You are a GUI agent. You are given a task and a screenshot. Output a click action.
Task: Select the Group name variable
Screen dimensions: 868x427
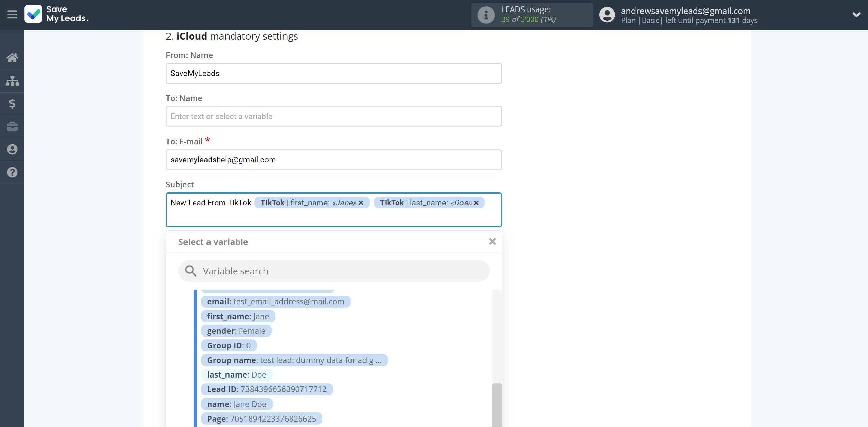tap(294, 360)
